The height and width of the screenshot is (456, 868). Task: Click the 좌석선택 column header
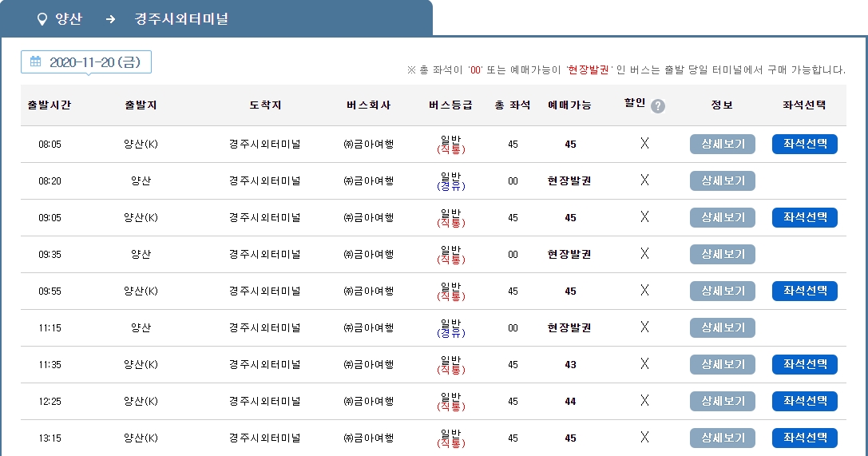pyautogui.click(x=804, y=105)
